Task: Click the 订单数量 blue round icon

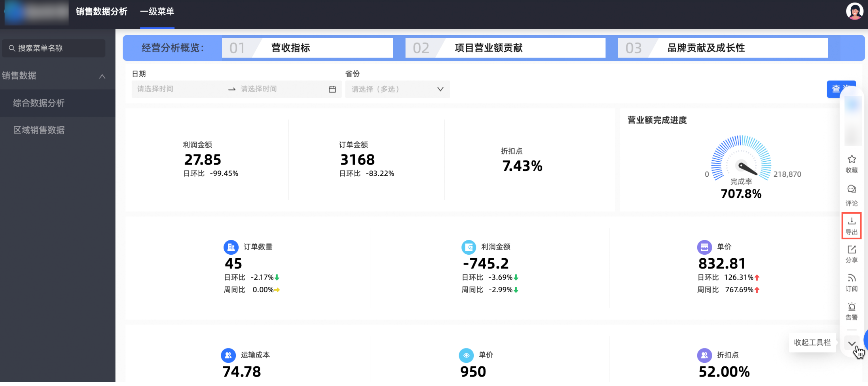Action: tap(231, 248)
